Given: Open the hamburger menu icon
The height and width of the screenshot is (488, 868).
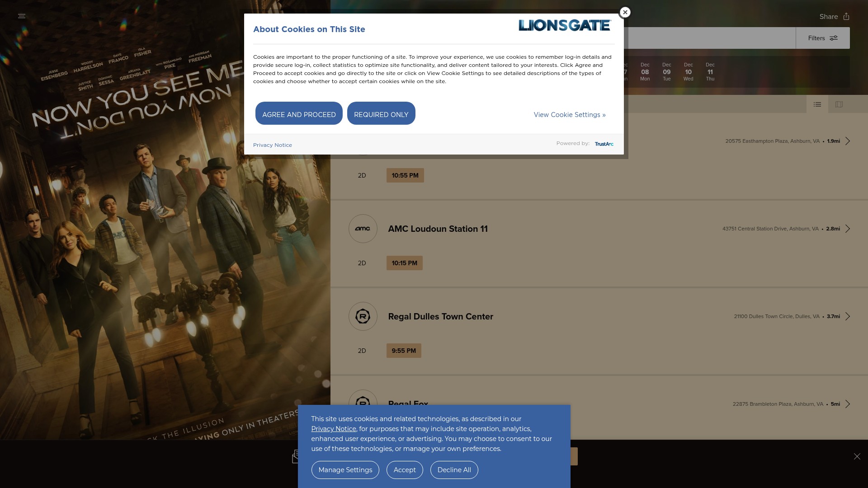Looking at the screenshot, I should pyautogui.click(x=22, y=16).
